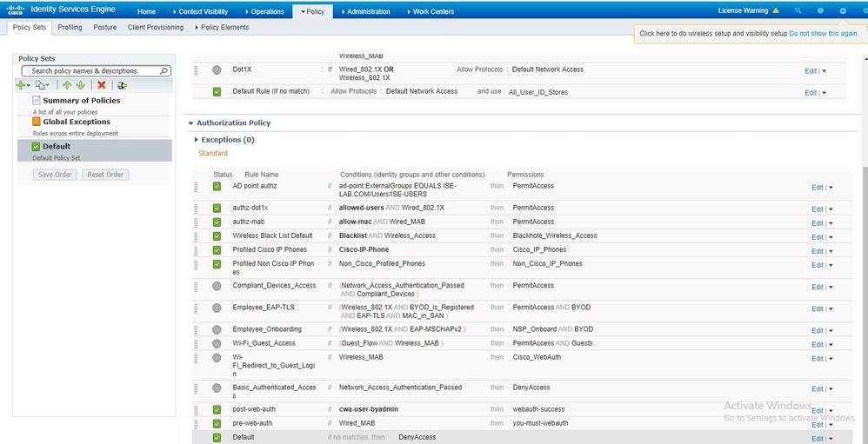The height and width of the screenshot is (444, 868).
Task: Open Edit dropdown arrow for authz-dot1x rule
Action: coord(831,209)
